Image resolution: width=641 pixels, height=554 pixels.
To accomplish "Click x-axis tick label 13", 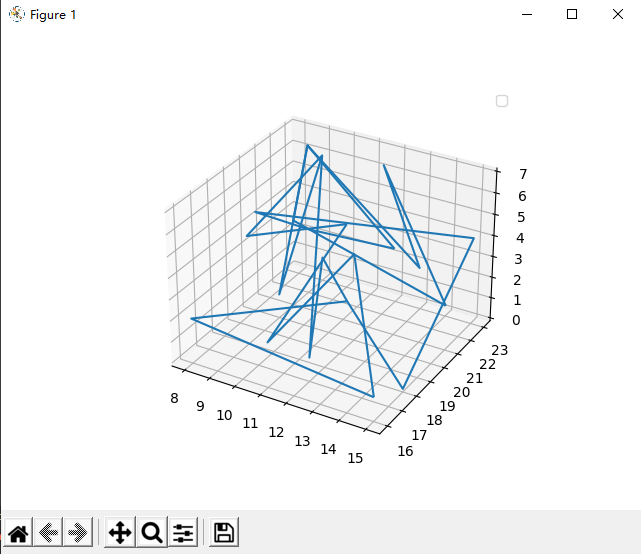I will pyautogui.click(x=303, y=441).
